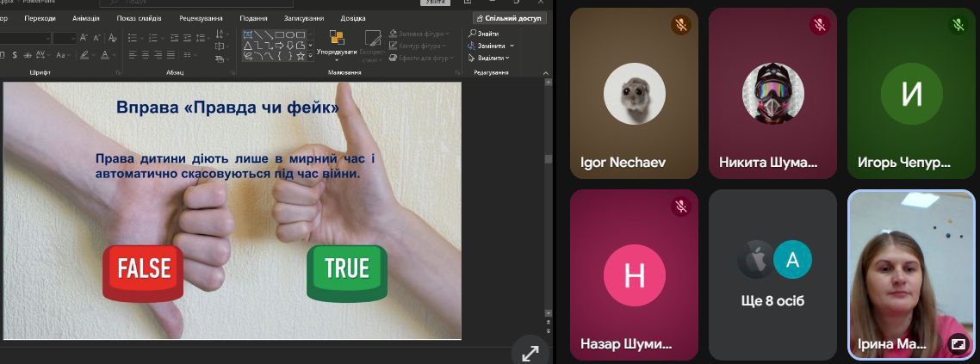The width and height of the screenshot is (980, 364).
Task: Click picture-in-picture icon on Ірина's tile
Action: (x=958, y=343)
